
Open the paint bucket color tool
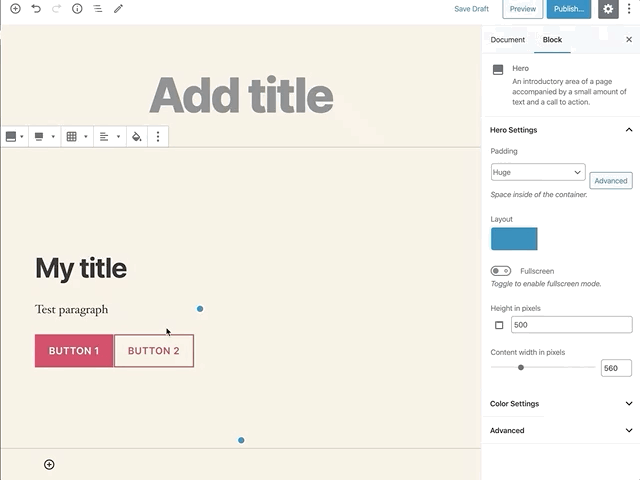137,136
